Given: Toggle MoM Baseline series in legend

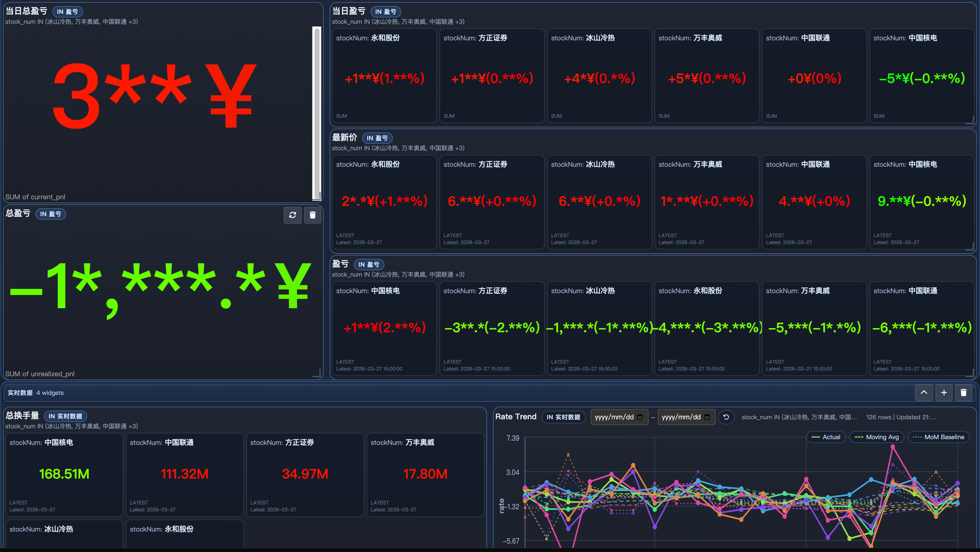Looking at the screenshot, I should pyautogui.click(x=938, y=437).
